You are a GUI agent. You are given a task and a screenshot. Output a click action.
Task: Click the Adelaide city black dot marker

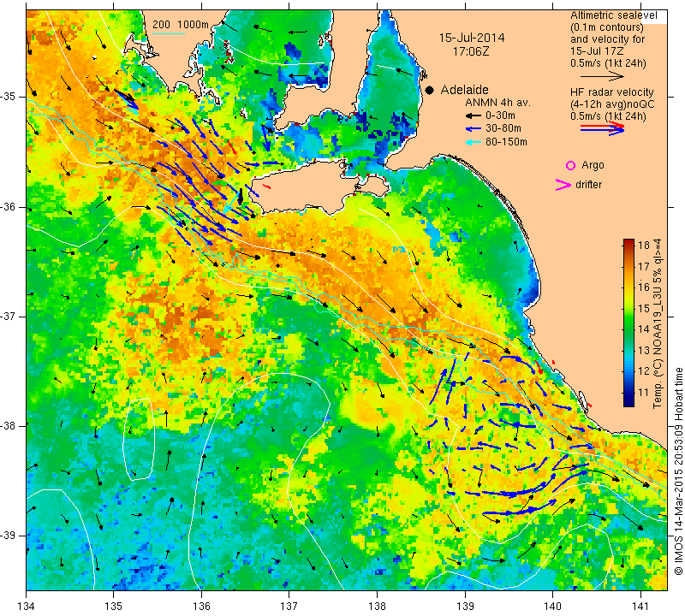click(x=430, y=90)
